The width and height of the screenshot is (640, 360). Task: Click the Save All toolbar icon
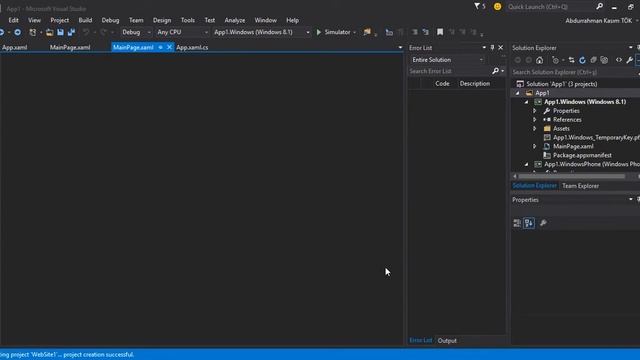[x=71, y=32]
